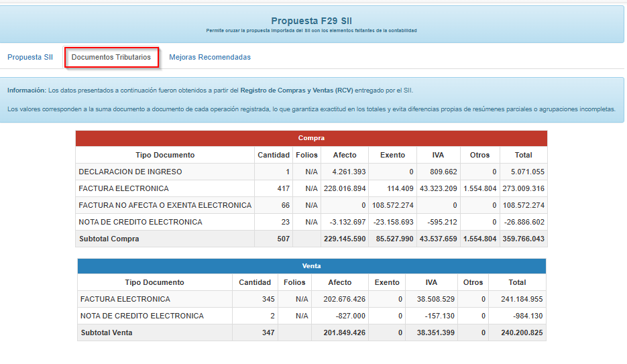Click the Venta table header
This screenshot has height=364, width=627.
click(x=312, y=265)
